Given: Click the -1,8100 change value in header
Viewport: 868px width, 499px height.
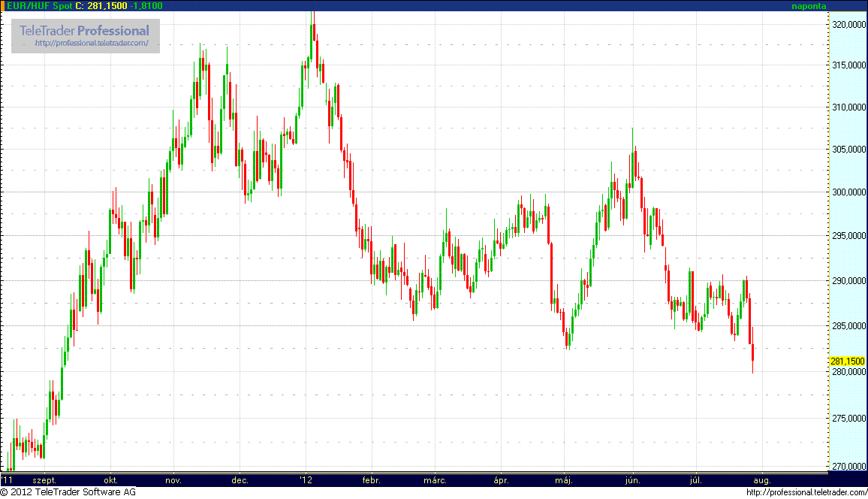Looking at the screenshot, I should [x=146, y=5].
